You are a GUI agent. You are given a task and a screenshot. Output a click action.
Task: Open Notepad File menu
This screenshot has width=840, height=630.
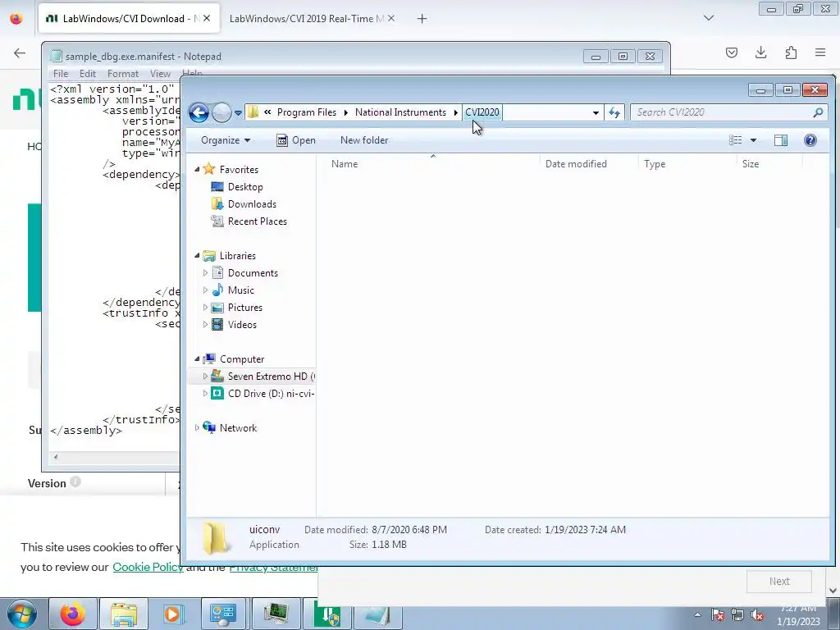point(61,73)
